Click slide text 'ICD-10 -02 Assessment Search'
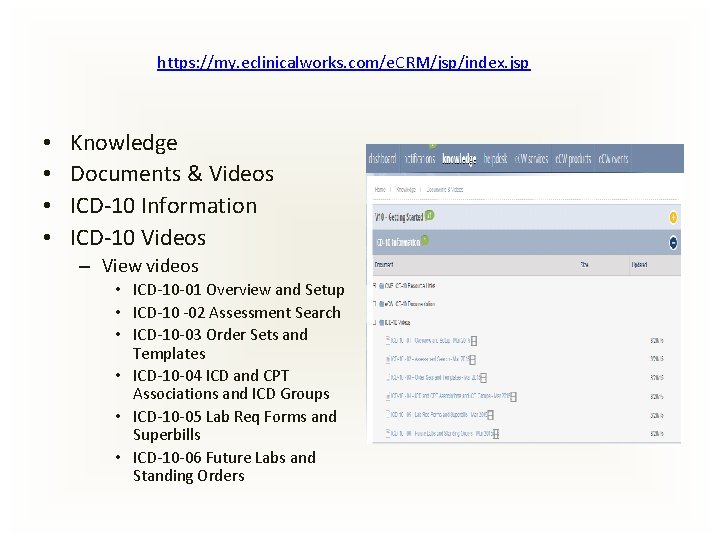The height and width of the screenshot is (540, 720). [236, 313]
